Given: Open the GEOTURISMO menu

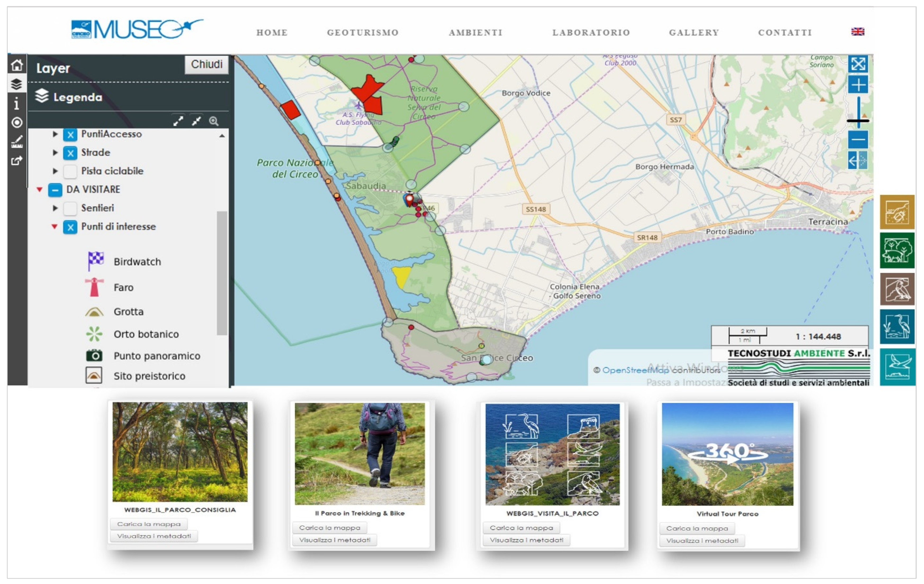Looking at the screenshot, I should [362, 33].
